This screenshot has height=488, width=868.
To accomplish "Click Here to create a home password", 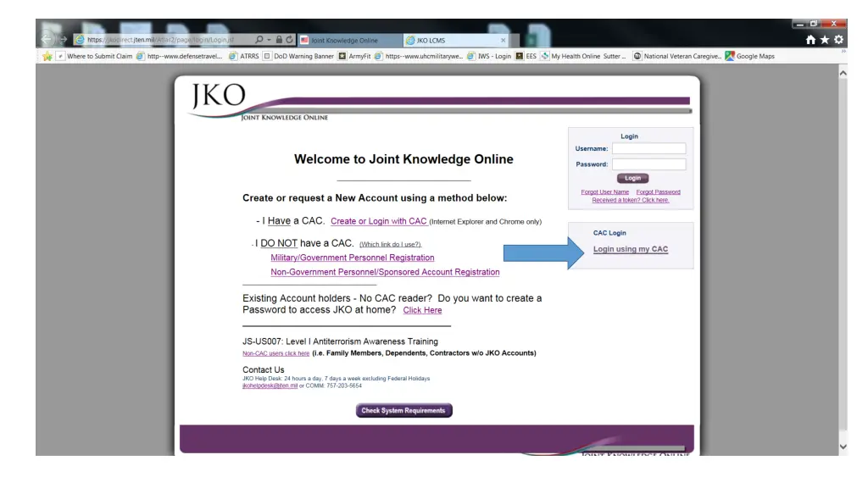I will coord(422,310).
